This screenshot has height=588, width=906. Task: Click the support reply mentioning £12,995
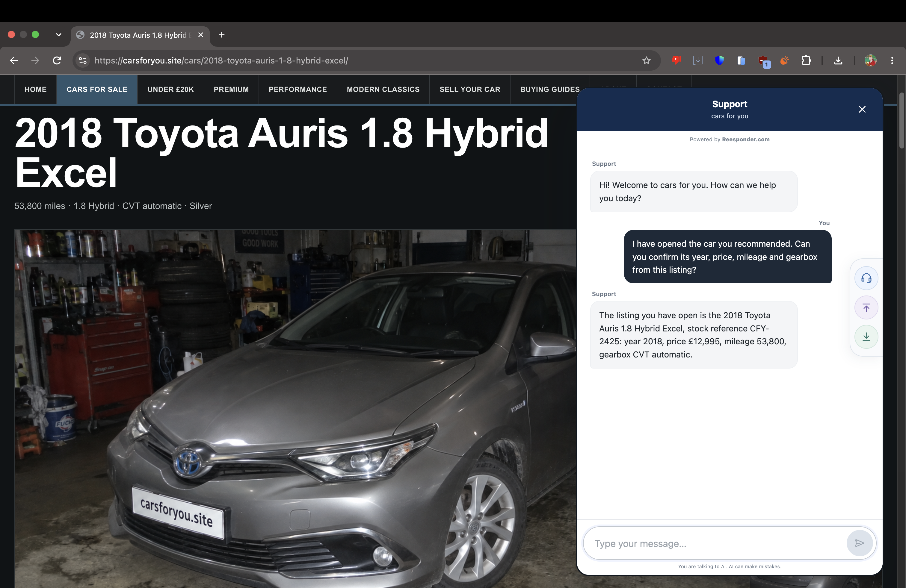tap(694, 335)
